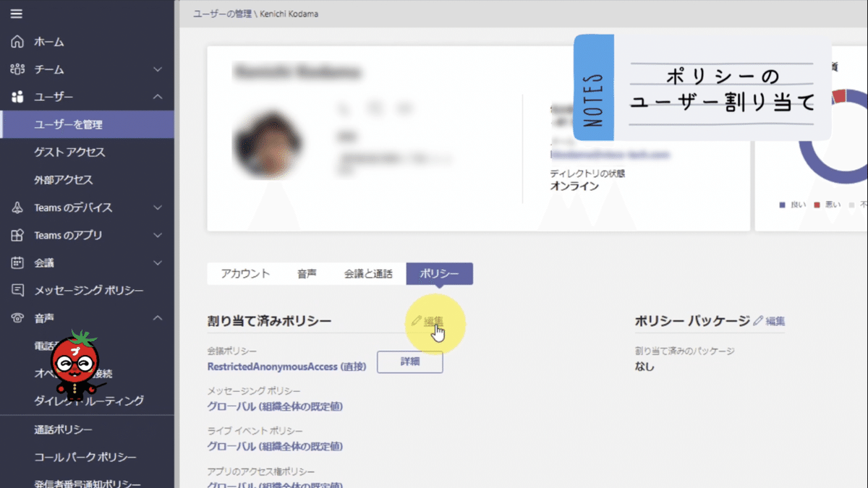Open コール パーク ポリシー in sidebar
868x488 pixels.
[87, 457]
